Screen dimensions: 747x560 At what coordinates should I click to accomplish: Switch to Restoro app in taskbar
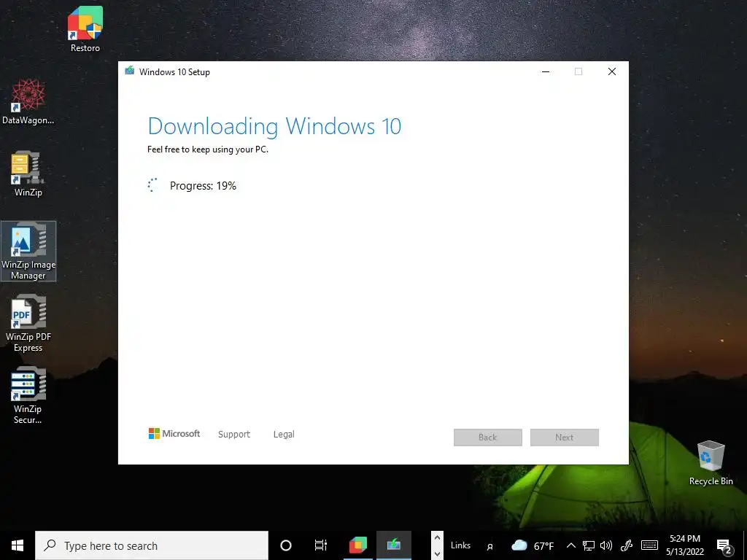(357, 545)
